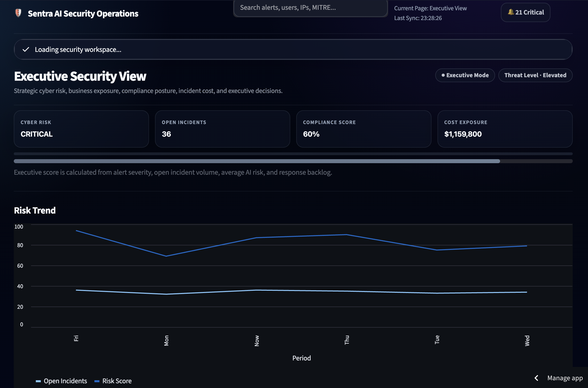Expand the Manage app chevron arrow

(x=536, y=378)
